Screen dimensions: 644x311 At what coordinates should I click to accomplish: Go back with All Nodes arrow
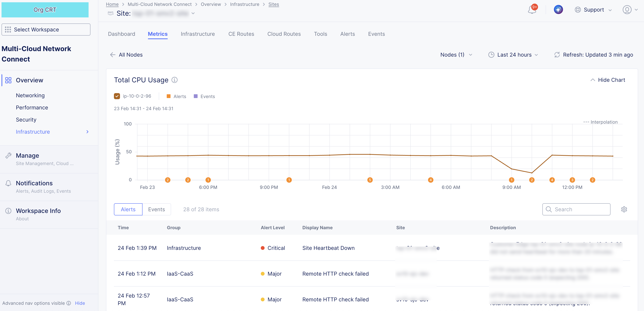tap(113, 55)
